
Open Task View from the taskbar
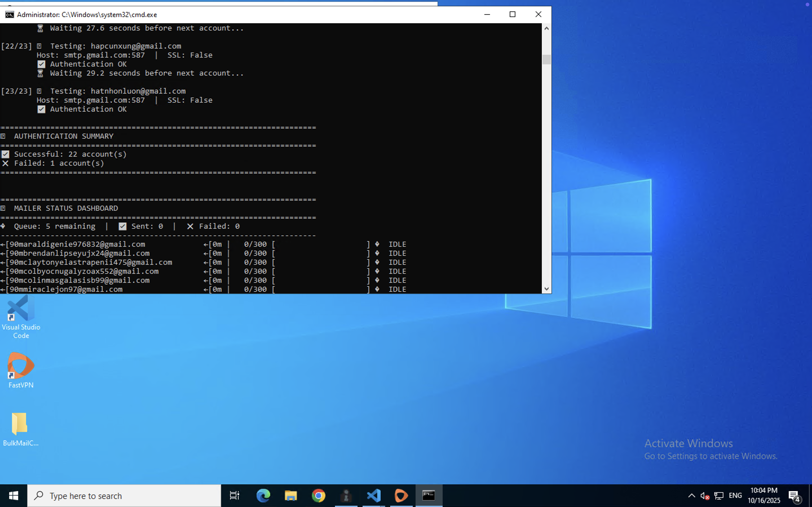click(234, 495)
